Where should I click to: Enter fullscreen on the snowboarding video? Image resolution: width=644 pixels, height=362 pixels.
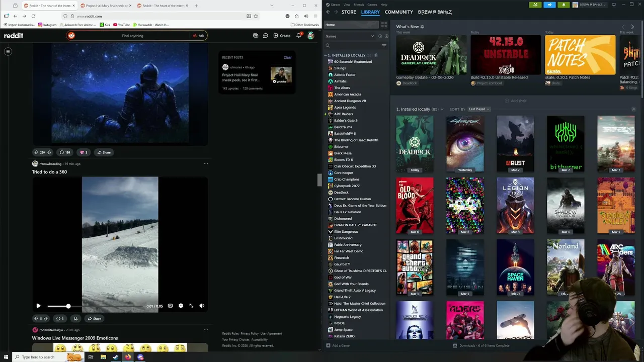tap(191, 306)
